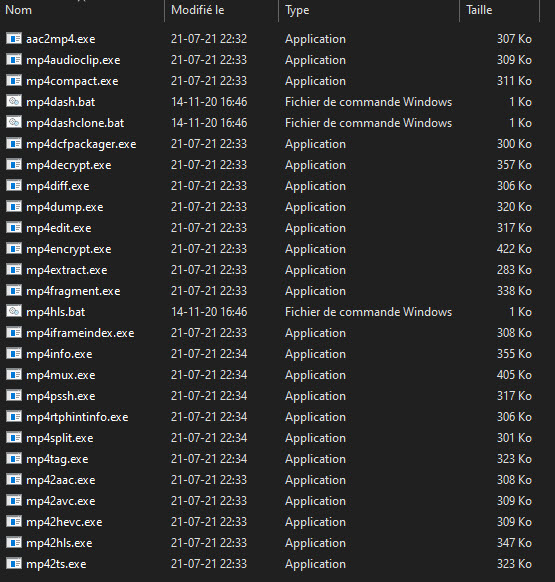Click the mp4dashclone.bat file icon
The height and width of the screenshot is (582, 555).
pos(14,122)
